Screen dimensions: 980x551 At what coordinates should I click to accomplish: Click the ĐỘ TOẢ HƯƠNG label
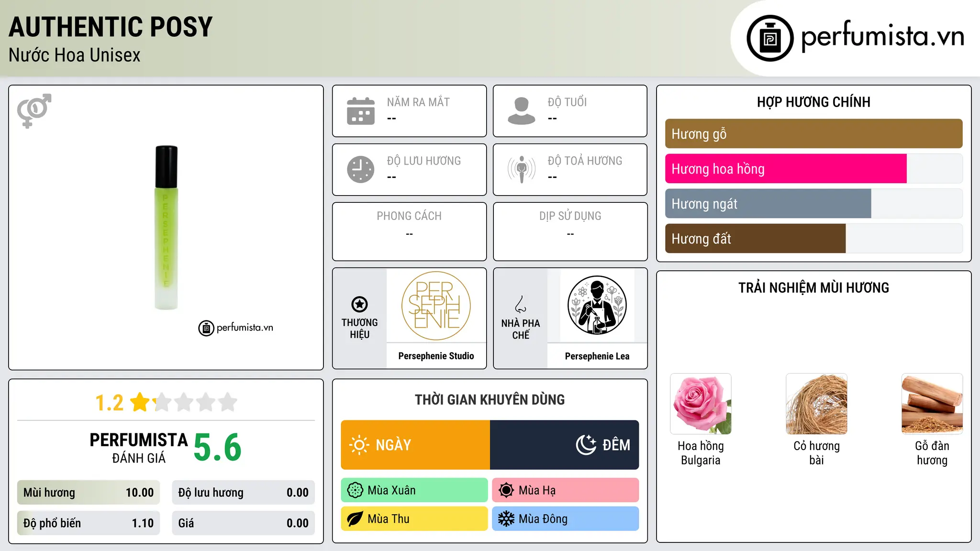coord(585,161)
